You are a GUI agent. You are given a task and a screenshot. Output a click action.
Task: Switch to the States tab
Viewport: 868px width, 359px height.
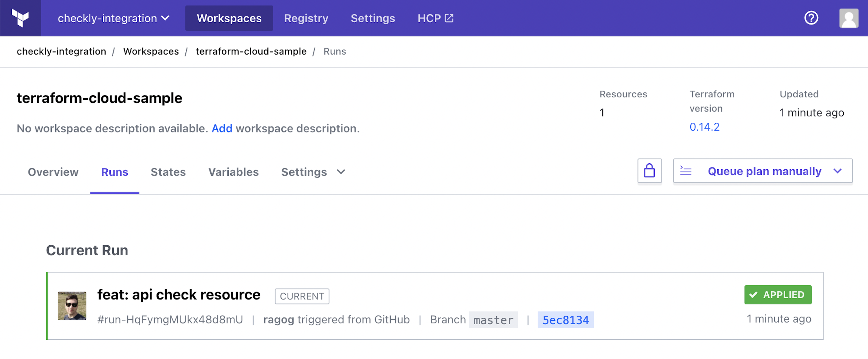(168, 172)
